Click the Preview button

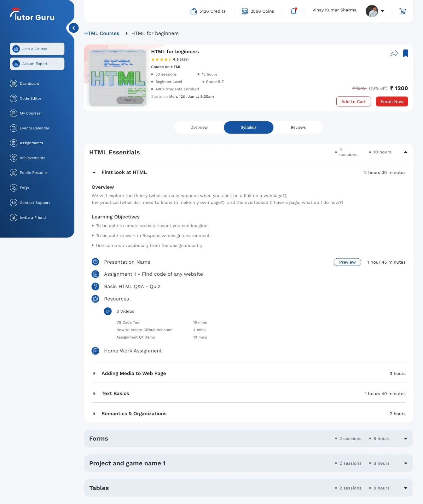pyautogui.click(x=347, y=262)
